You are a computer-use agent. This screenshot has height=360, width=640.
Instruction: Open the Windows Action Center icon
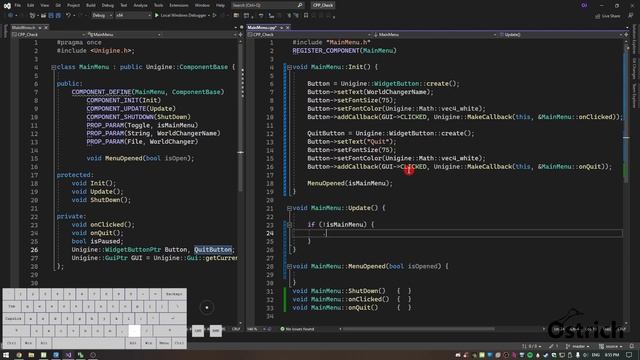pyautogui.click(x=629, y=355)
